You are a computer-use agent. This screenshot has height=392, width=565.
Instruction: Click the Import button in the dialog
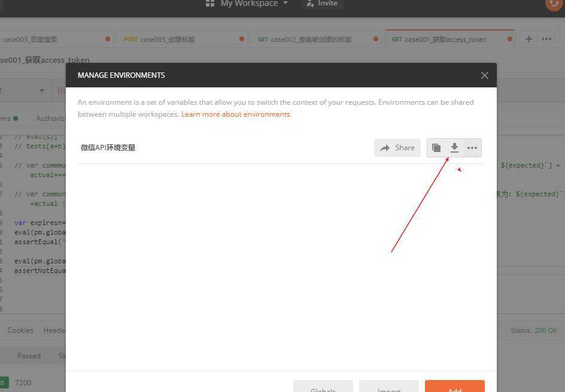pyautogui.click(x=389, y=386)
